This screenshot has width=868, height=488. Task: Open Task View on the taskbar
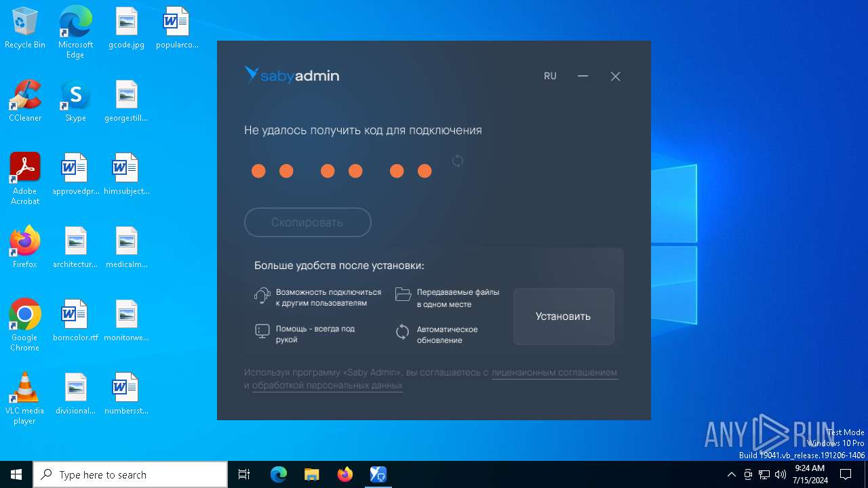point(244,474)
